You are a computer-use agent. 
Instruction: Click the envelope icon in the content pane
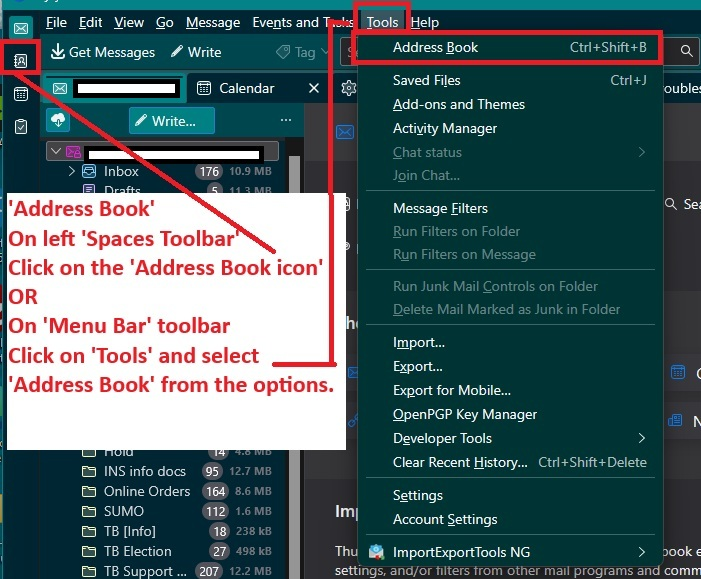[345, 132]
